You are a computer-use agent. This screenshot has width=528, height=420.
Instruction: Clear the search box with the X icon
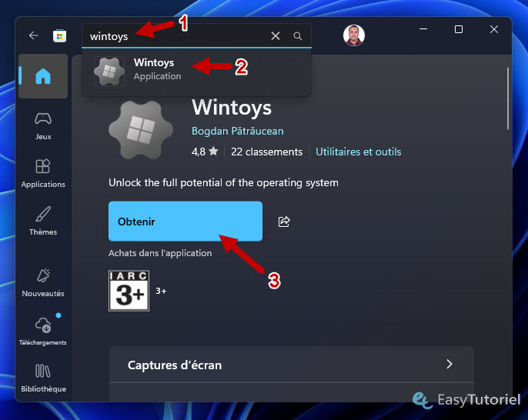(x=276, y=35)
